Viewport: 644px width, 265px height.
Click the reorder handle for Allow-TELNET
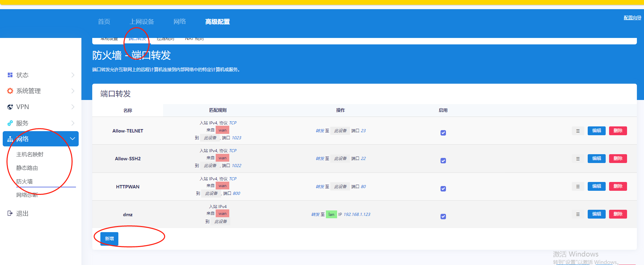pos(578,131)
